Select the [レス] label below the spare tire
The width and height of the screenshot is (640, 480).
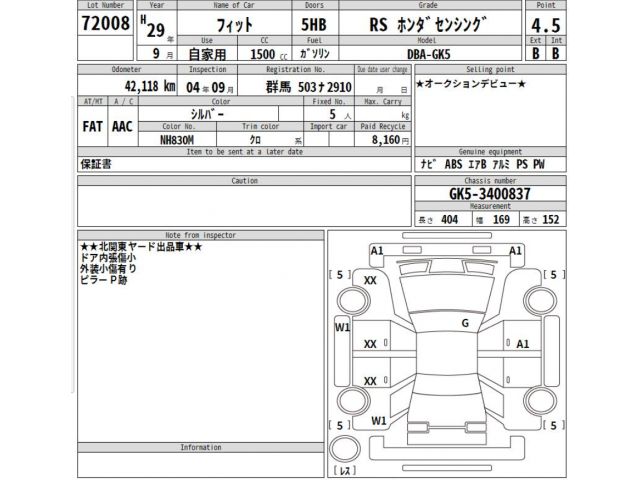(x=344, y=470)
